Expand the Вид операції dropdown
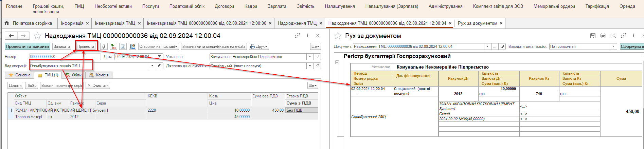The height and width of the screenshot is (149, 644). click(152, 66)
